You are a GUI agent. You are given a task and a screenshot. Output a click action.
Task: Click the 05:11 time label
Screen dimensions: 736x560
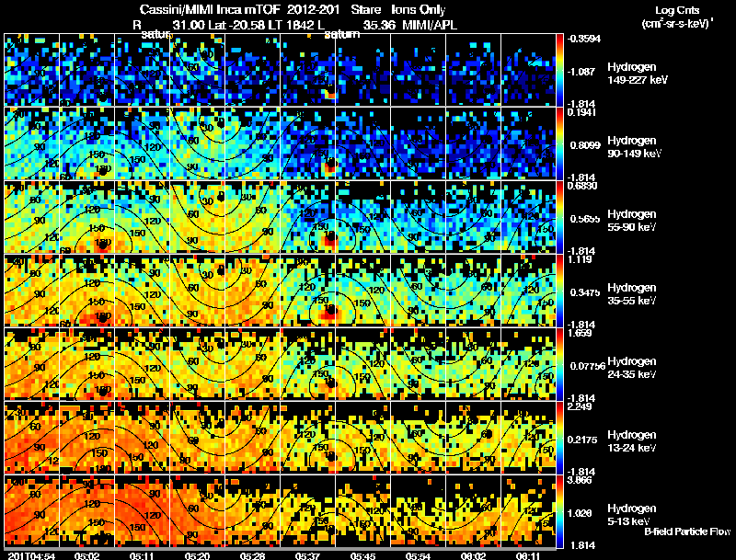[142, 555]
